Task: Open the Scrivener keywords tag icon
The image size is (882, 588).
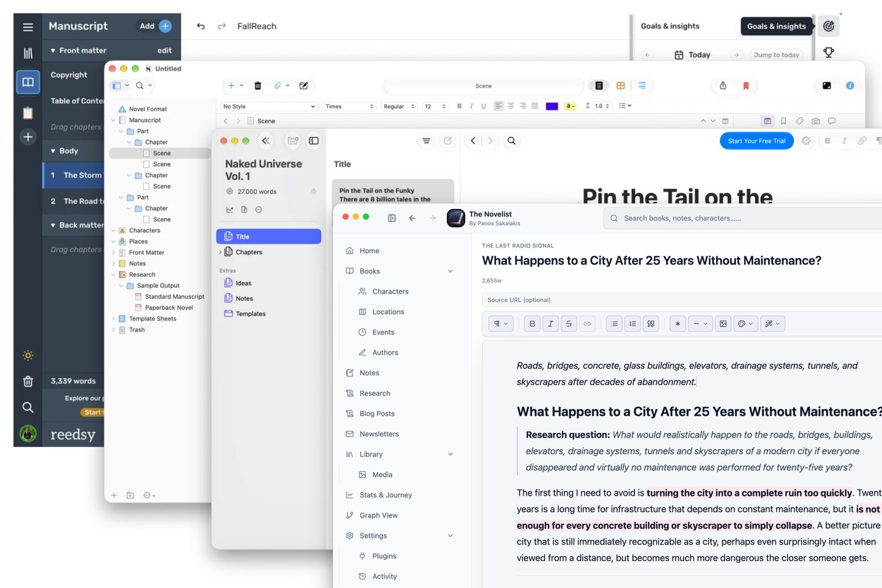Action: click(x=799, y=121)
